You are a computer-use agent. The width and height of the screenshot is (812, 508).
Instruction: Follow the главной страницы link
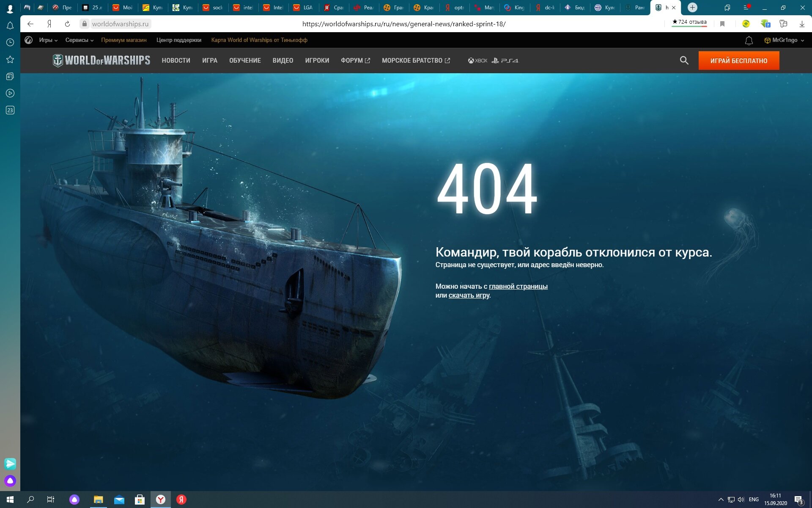[x=518, y=287]
